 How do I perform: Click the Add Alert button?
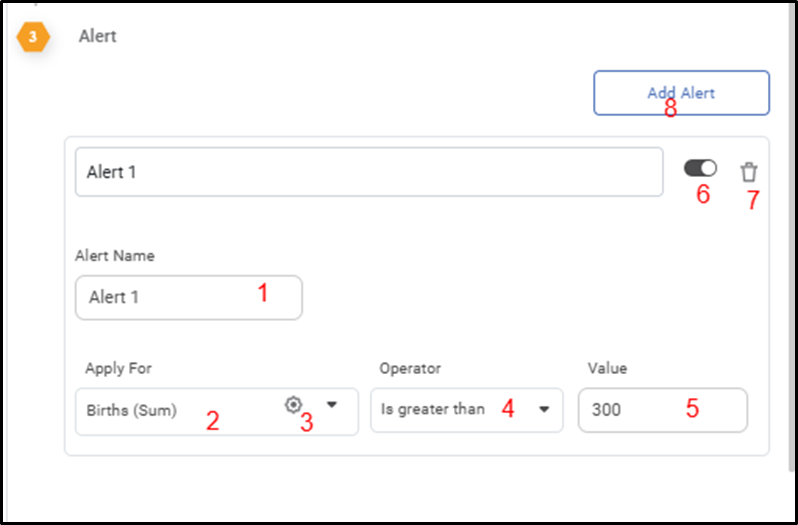(x=681, y=93)
